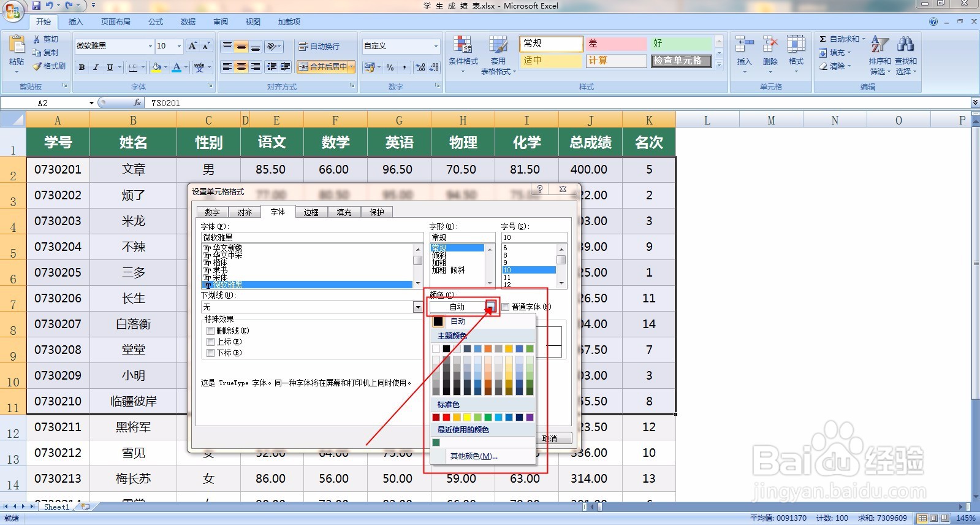The image size is (980, 525).
Task: Click the Insert Function fx icon
Action: 137,103
